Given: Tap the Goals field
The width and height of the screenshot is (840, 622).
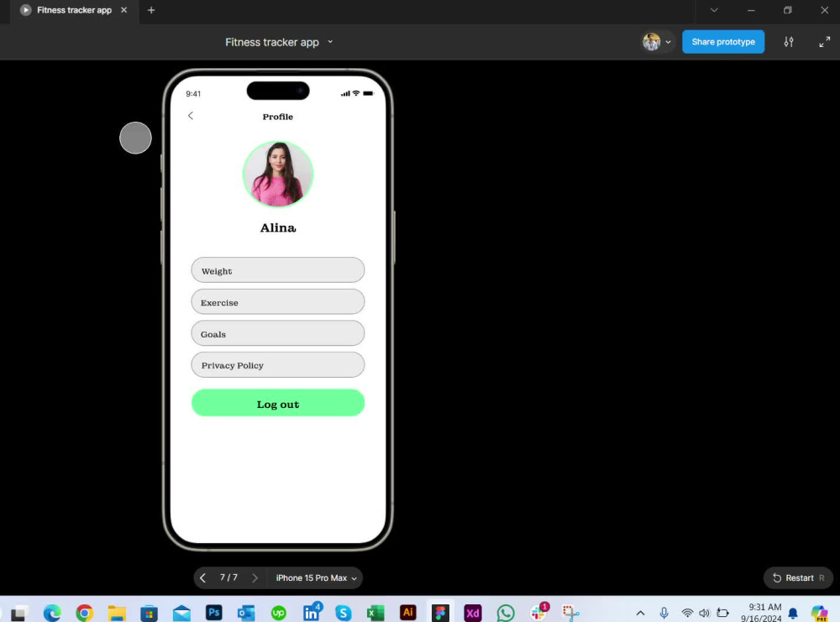Looking at the screenshot, I should pos(277,333).
